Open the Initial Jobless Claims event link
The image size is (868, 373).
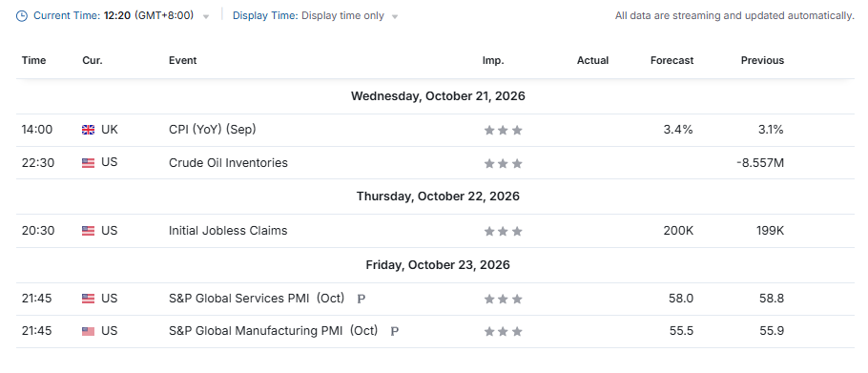[228, 230]
